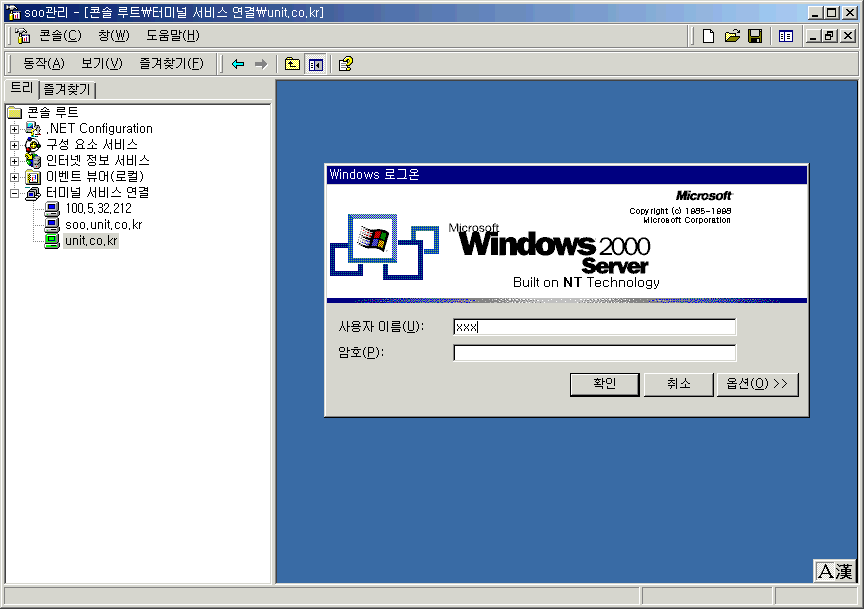Select the 인터넷 정보 서비스 label
The height and width of the screenshot is (609, 864).
point(98,161)
